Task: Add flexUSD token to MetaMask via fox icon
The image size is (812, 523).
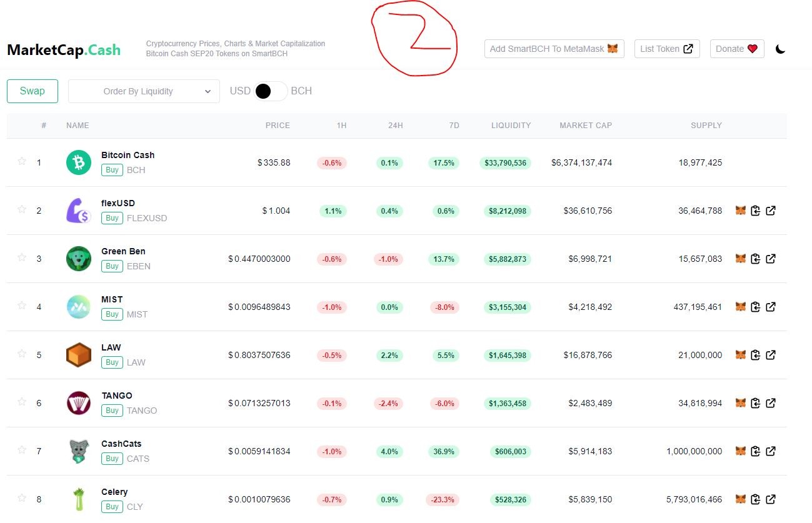Action: coord(741,211)
